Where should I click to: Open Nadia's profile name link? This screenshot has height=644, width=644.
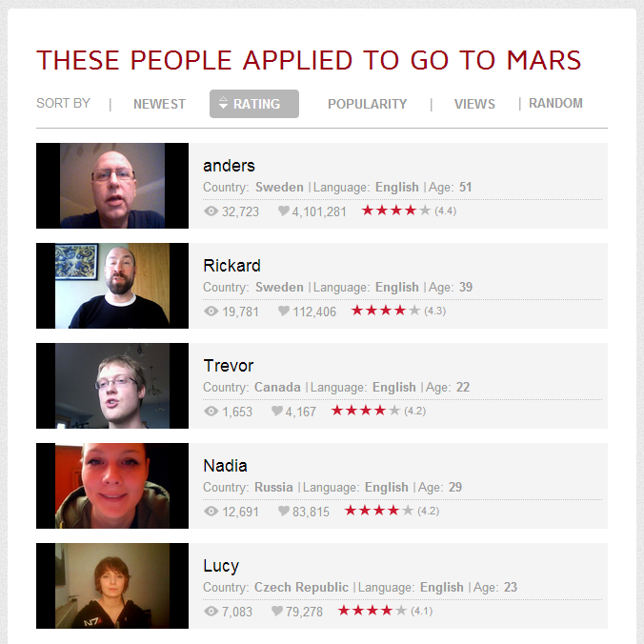pos(225,466)
